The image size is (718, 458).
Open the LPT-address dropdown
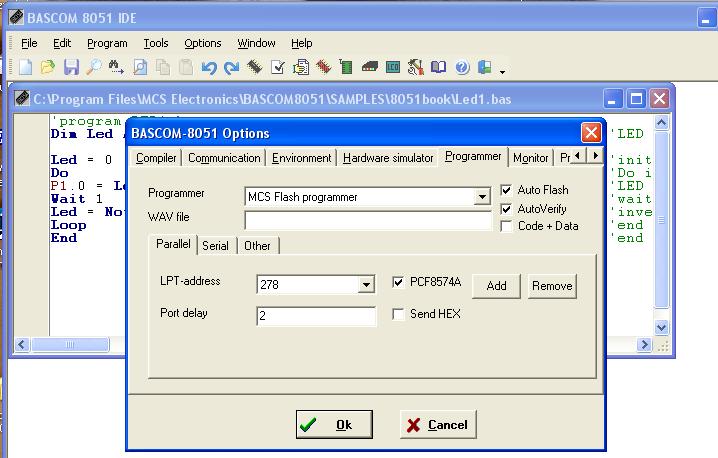click(366, 284)
